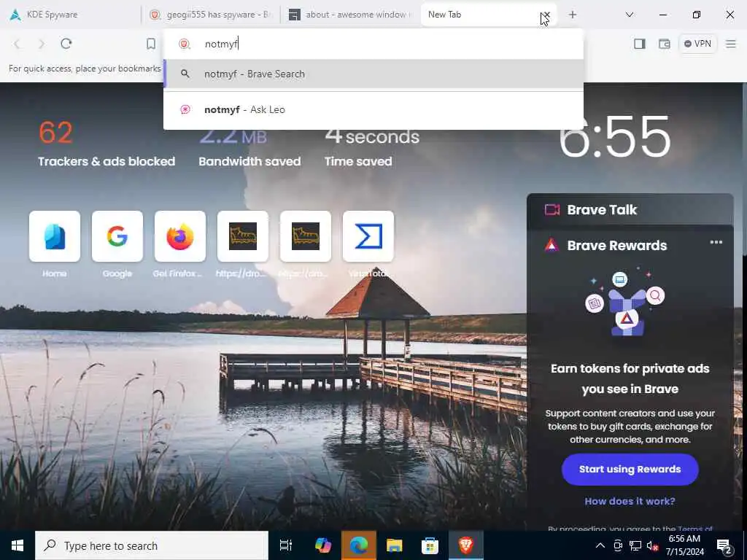Close the New Tab tab
The height and width of the screenshot is (560, 747).
tap(546, 15)
